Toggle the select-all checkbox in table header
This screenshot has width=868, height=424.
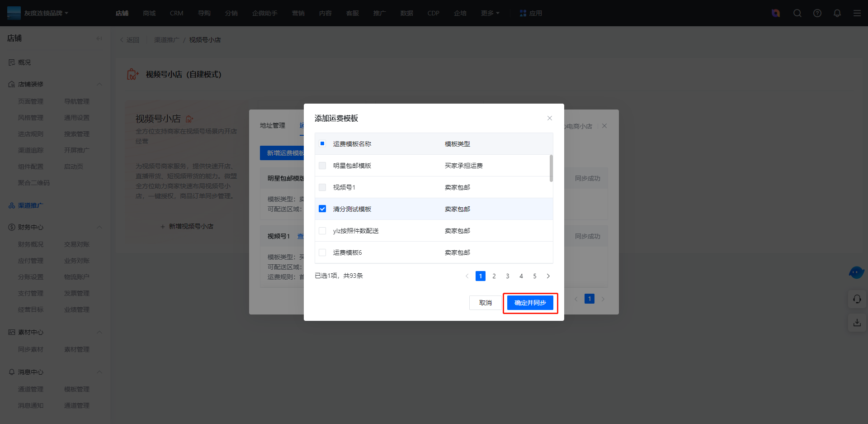[x=322, y=143]
